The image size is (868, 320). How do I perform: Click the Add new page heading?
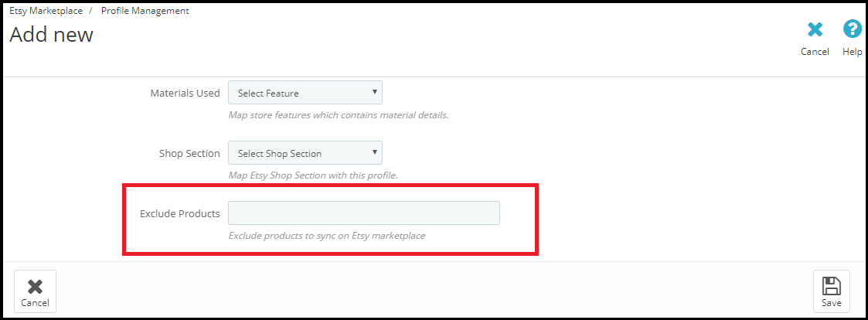click(52, 35)
